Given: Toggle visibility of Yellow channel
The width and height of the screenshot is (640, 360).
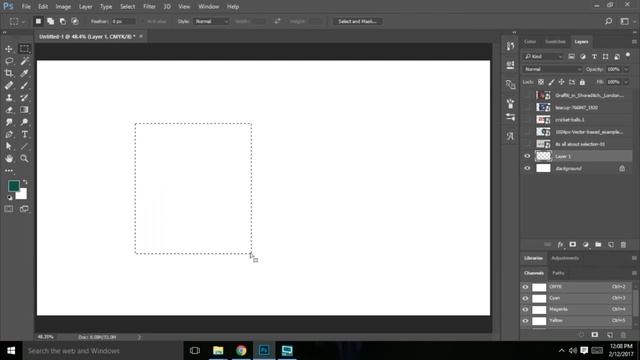Looking at the screenshot, I should pos(525,321).
